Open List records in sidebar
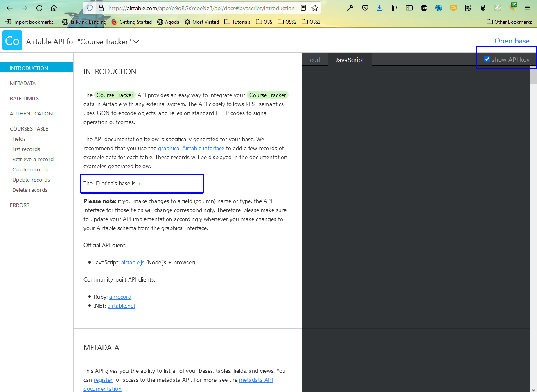537x392 pixels. (x=26, y=149)
